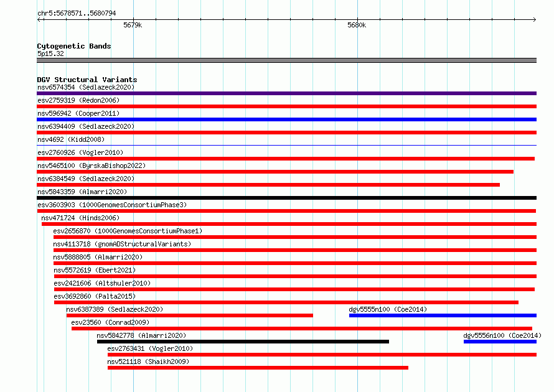Click chr5:5678571..5680794 coordinates text
This screenshot has height=392, width=554.
tap(77, 13)
